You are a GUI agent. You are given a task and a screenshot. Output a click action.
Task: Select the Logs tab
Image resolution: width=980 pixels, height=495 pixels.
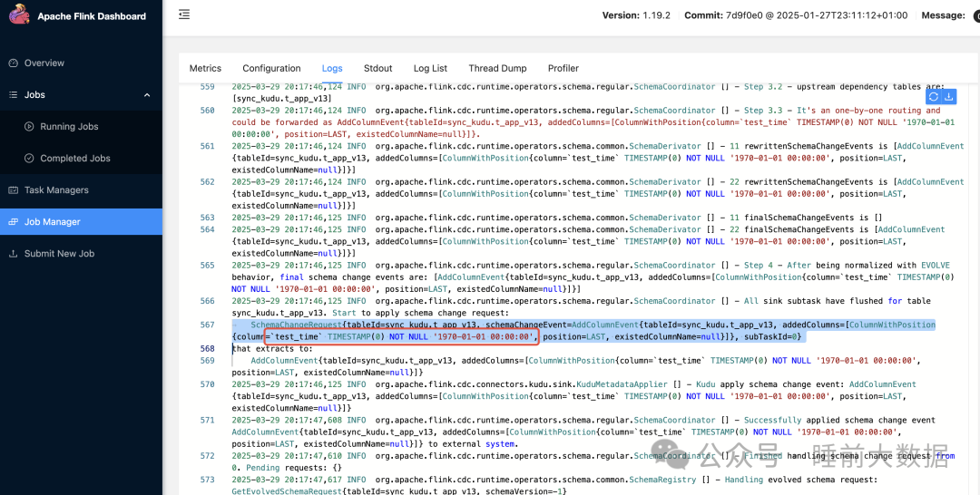[x=332, y=69]
